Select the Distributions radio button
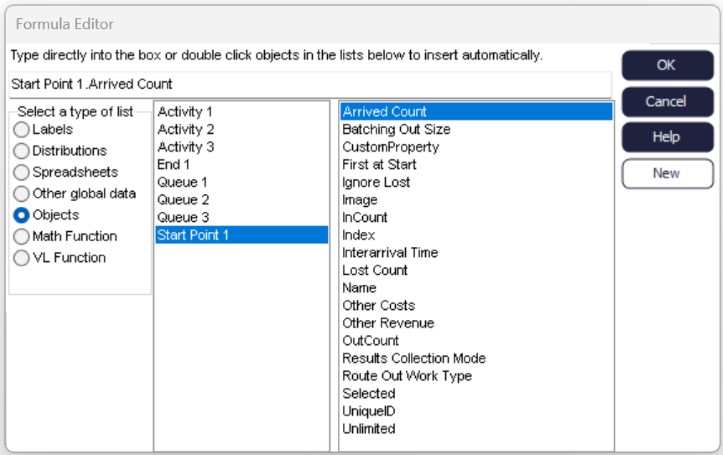 pyautogui.click(x=21, y=151)
